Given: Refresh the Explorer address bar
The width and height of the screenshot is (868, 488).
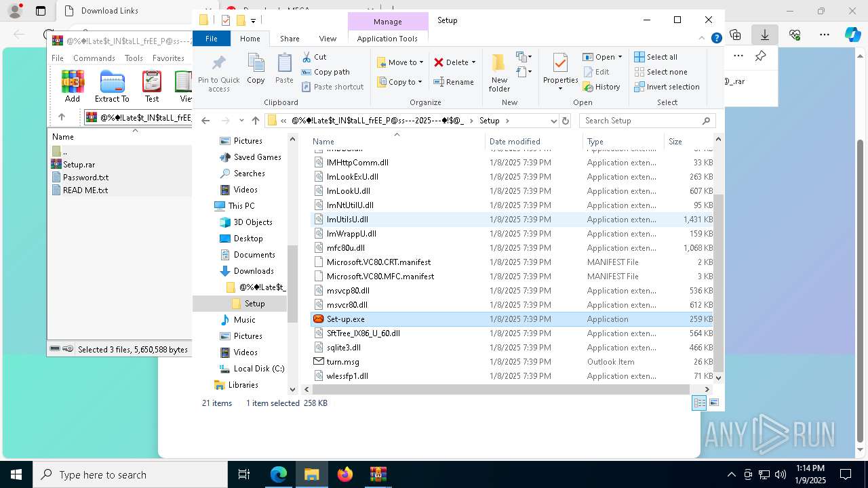Looking at the screenshot, I should 566,121.
